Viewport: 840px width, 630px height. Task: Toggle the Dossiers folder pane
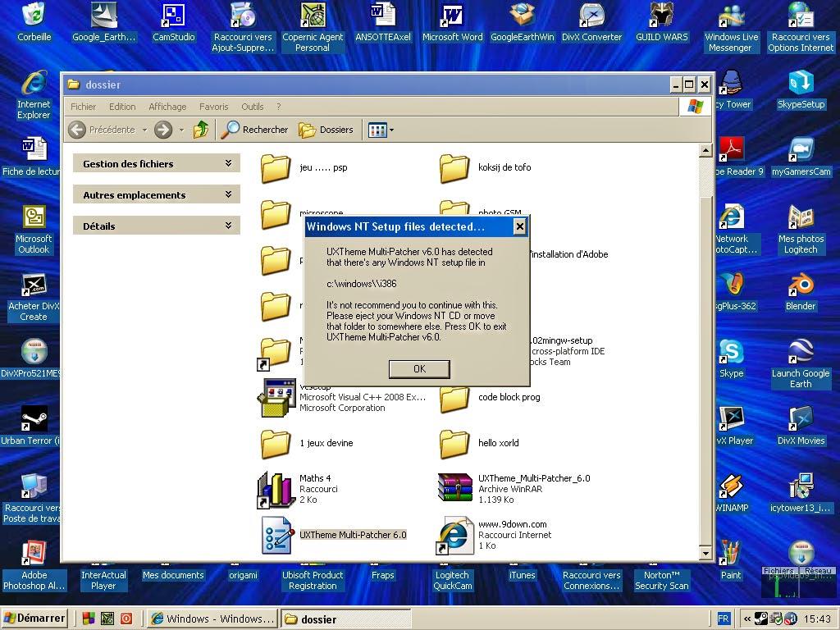click(x=326, y=130)
